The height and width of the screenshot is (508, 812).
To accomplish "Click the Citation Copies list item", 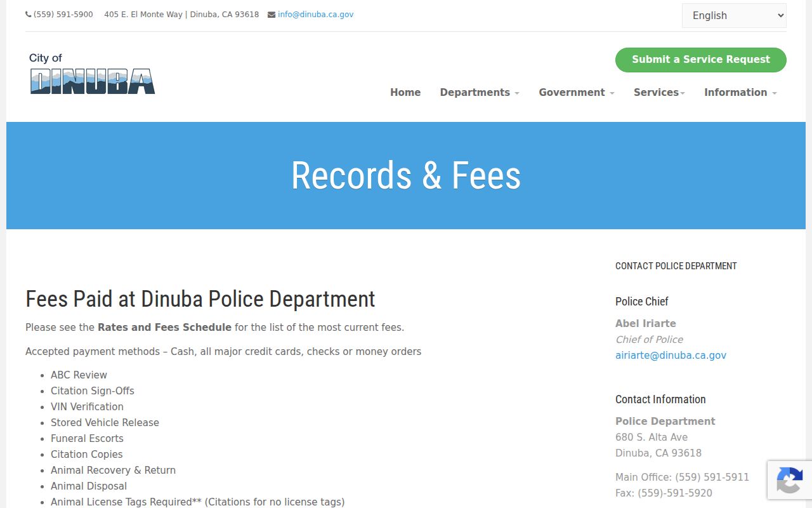I will 87,455.
